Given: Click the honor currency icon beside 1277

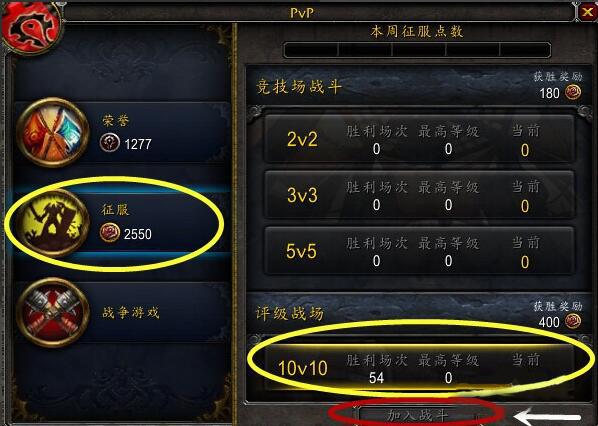Looking at the screenshot, I should point(110,143).
